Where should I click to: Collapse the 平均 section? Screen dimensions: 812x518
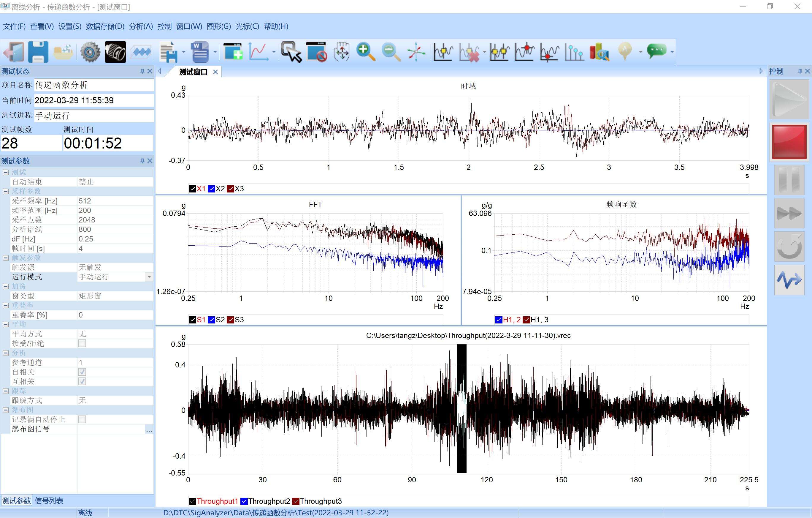click(6, 324)
